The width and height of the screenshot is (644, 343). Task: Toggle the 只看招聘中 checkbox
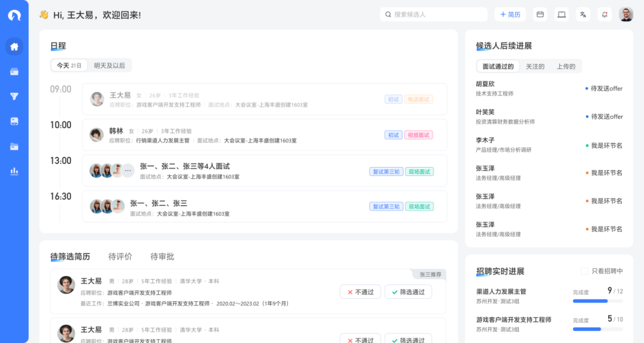[x=584, y=271]
